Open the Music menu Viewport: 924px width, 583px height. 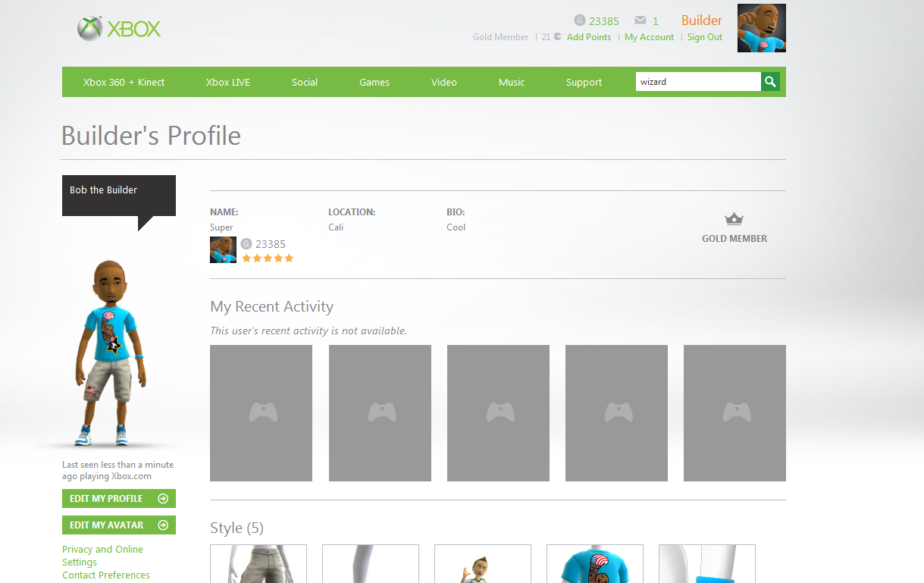click(x=512, y=82)
